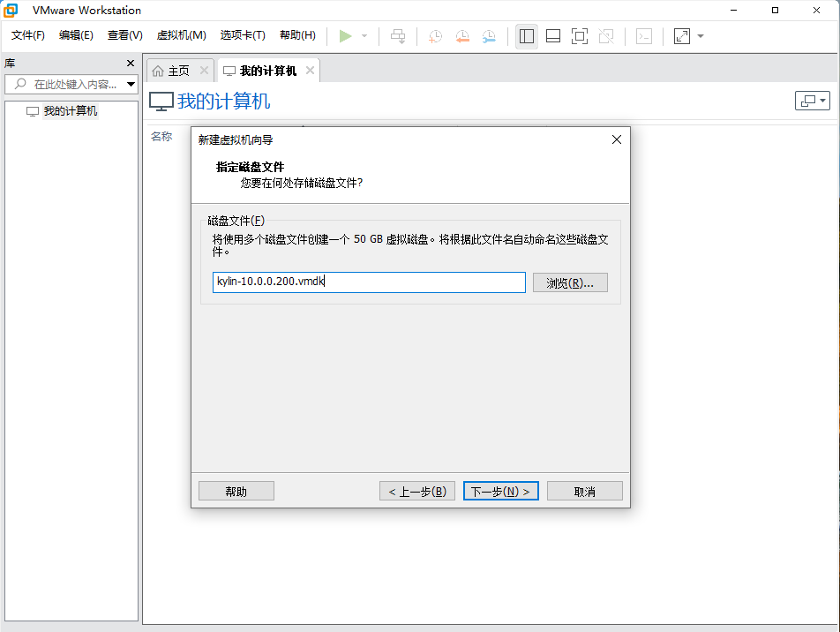Click the stretch guest display icon
Viewport: 840px width, 632px height.
pos(682,36)
